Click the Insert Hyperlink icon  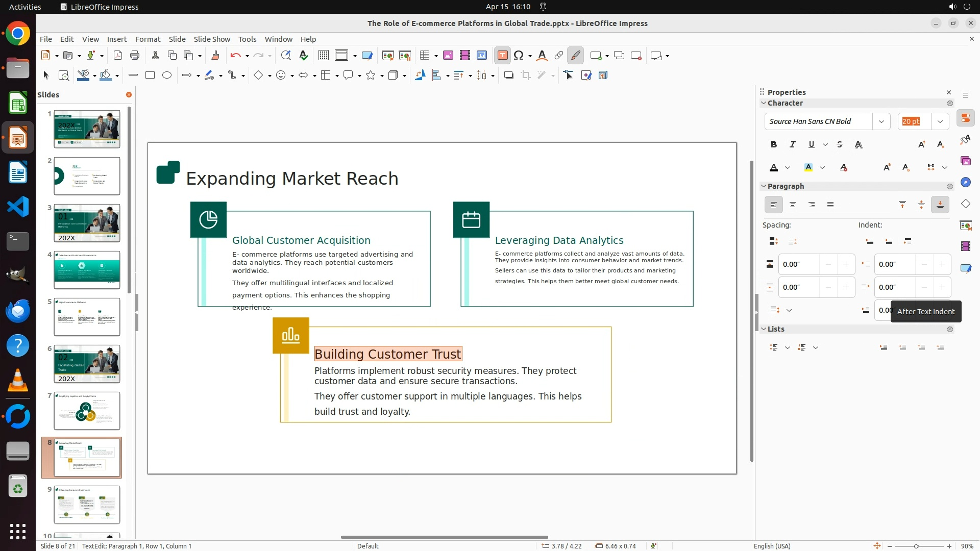tap(559, 56)
